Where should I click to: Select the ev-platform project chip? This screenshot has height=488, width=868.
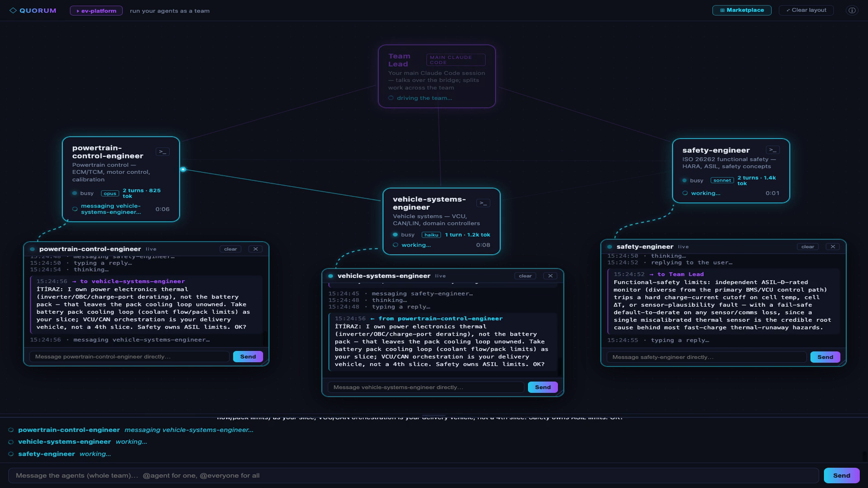click(x=96, y=10)
